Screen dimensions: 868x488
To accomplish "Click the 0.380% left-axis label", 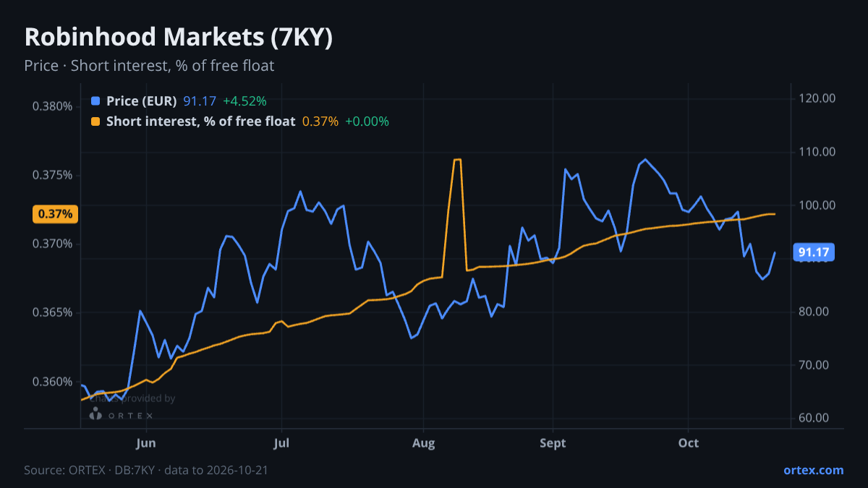I will point(53,106).
